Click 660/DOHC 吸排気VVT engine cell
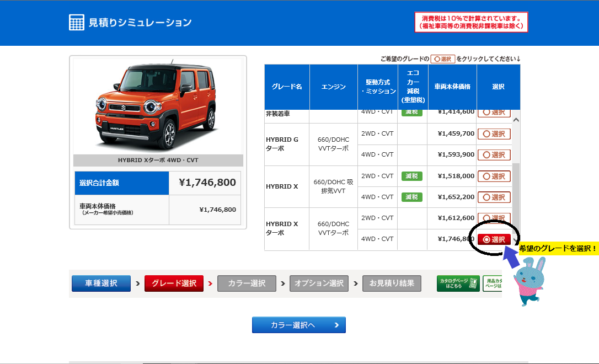599x364 pixels. 333,186
